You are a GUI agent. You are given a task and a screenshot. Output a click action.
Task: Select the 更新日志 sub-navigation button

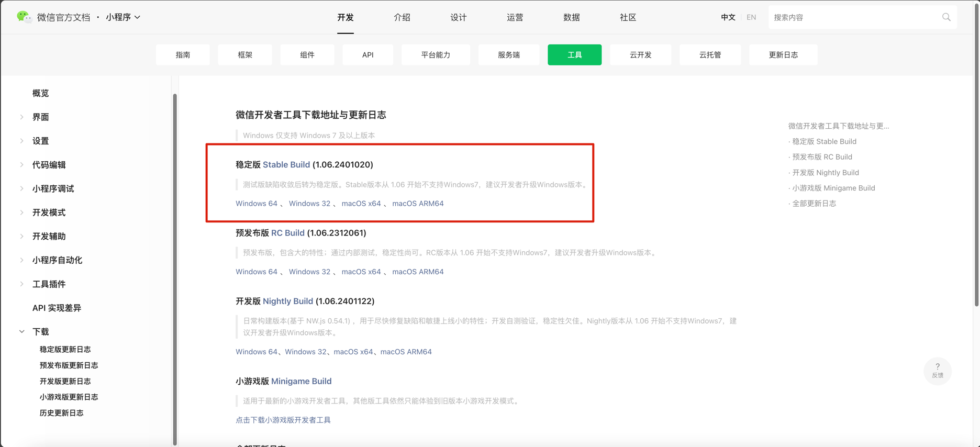click(x=783, y=54)
